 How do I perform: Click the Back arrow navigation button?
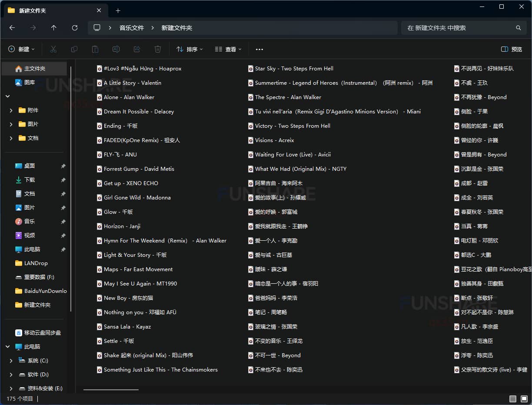coord(12,28)
